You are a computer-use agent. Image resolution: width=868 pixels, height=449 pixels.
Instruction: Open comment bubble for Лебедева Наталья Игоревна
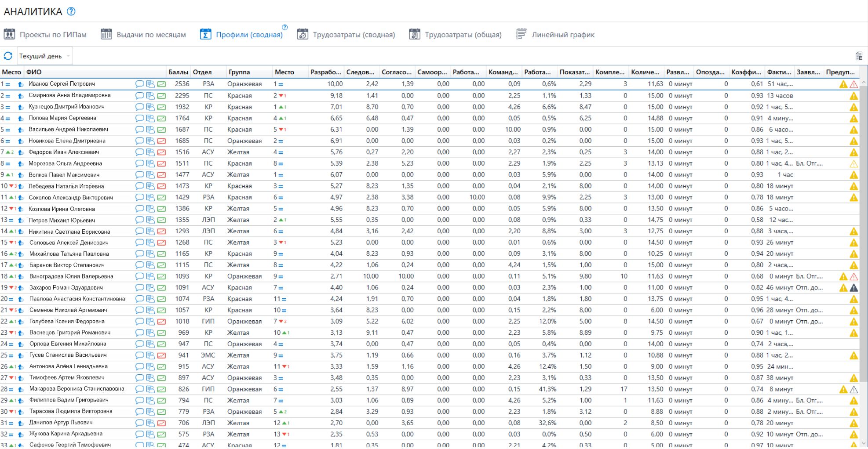point(139,186)
